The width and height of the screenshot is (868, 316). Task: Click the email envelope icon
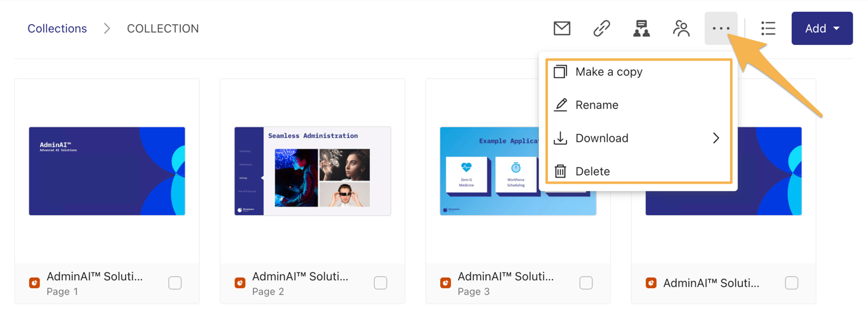pos(561,28)
